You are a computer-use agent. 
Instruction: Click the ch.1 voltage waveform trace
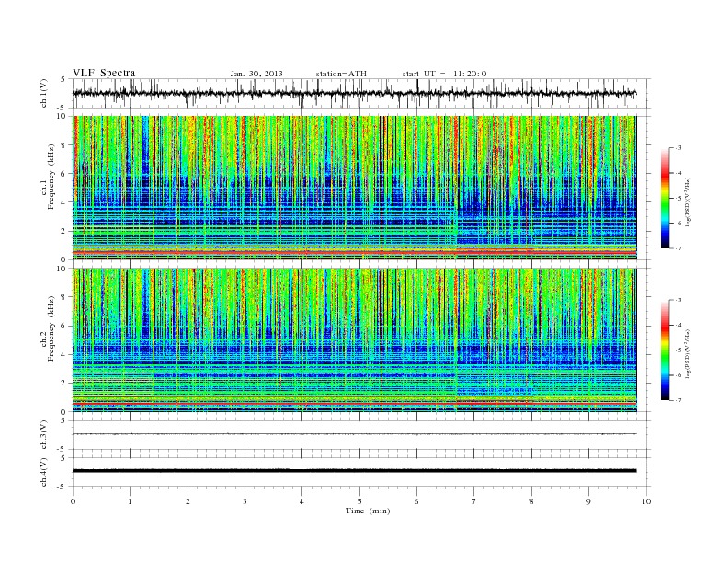click(354, 93)
